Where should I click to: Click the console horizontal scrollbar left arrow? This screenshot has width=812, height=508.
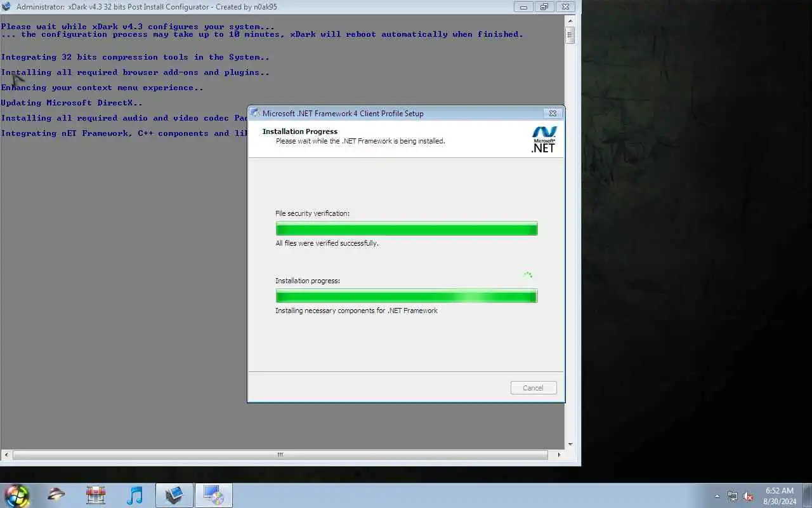point(6,455)
